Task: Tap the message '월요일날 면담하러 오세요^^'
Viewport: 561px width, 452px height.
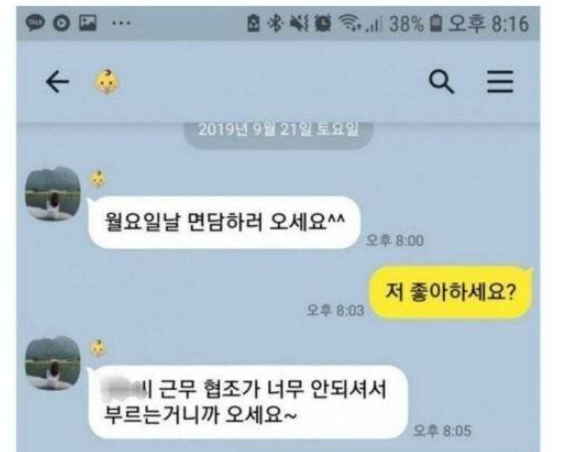Action: tap(224, 222)
